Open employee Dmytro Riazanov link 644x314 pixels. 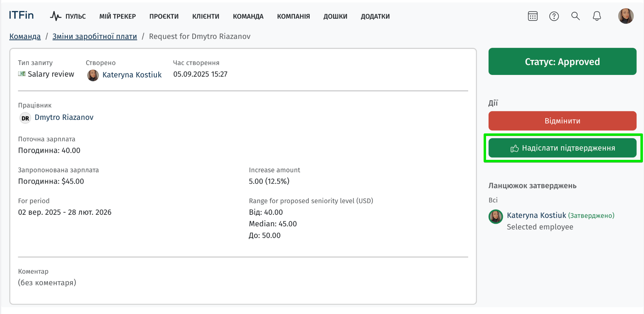point(64,117)
